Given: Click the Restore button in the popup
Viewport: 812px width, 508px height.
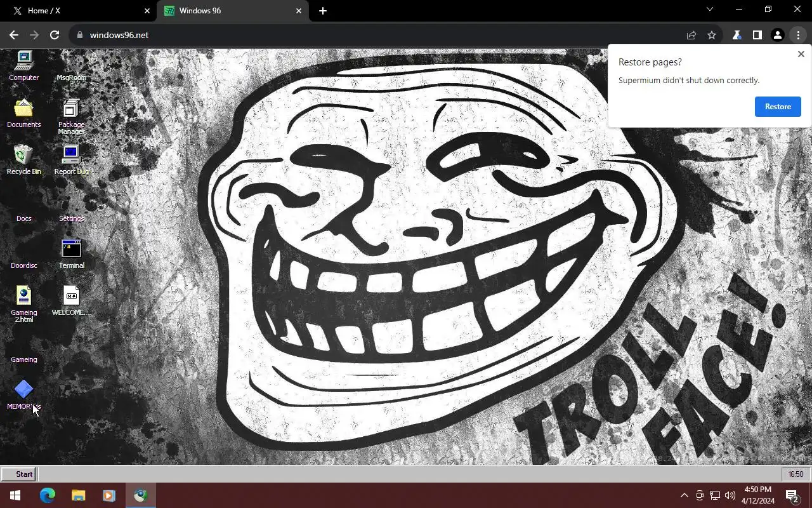Looking at the screenshot, I should 778,107.
